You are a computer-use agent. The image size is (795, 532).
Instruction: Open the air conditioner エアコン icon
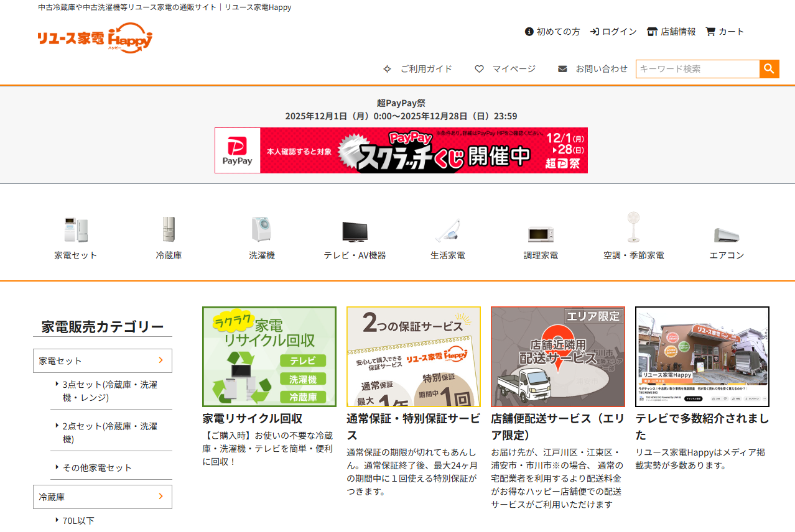tap(727, 235)
